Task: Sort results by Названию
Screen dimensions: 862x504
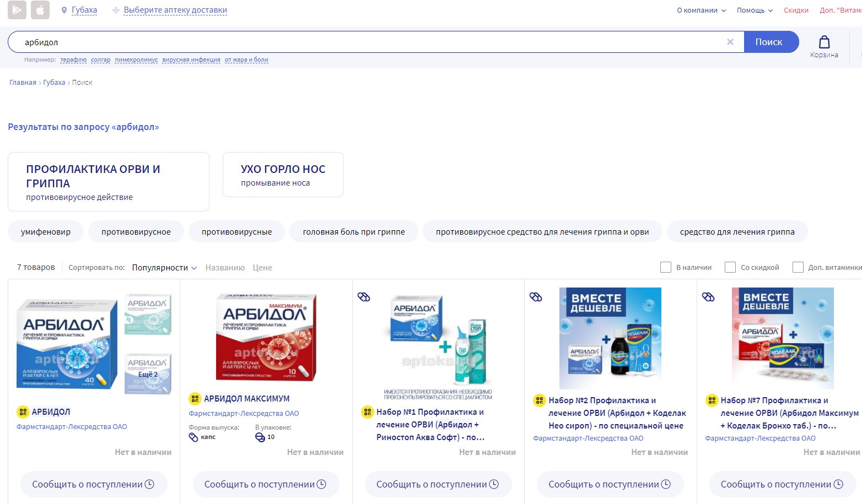Action: (225, 268)
